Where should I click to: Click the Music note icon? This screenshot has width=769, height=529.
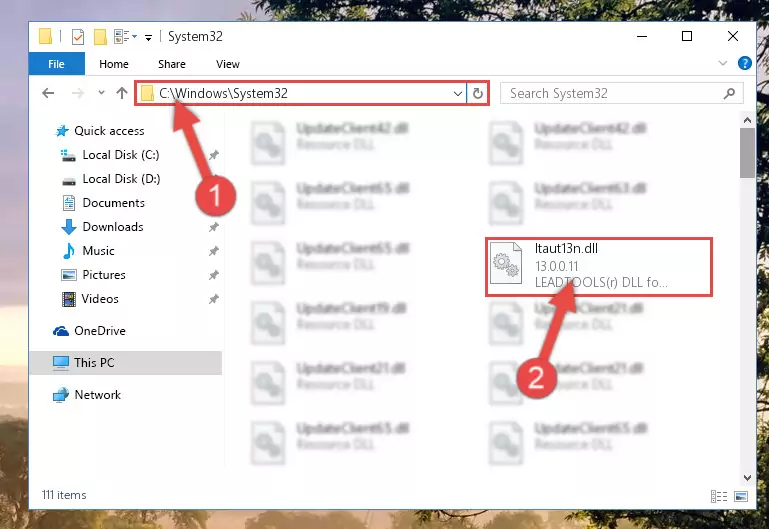point(69,251)
